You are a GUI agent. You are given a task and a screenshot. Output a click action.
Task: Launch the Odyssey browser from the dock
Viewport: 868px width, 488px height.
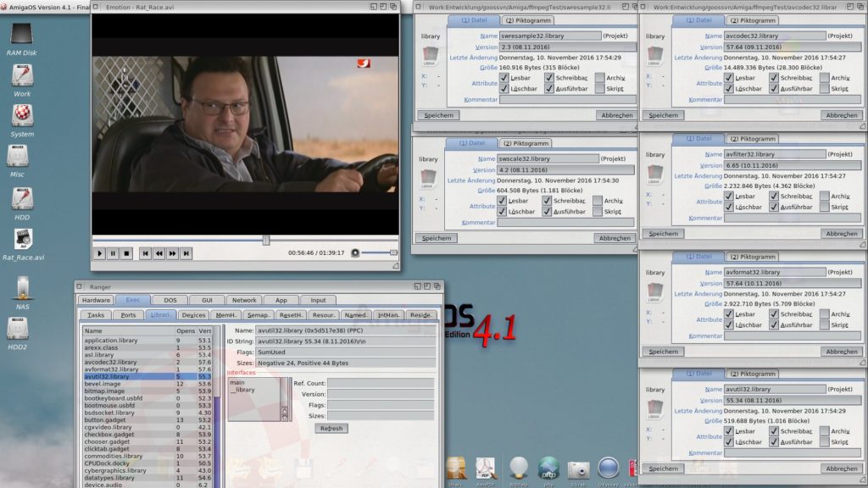click(608, 468)
